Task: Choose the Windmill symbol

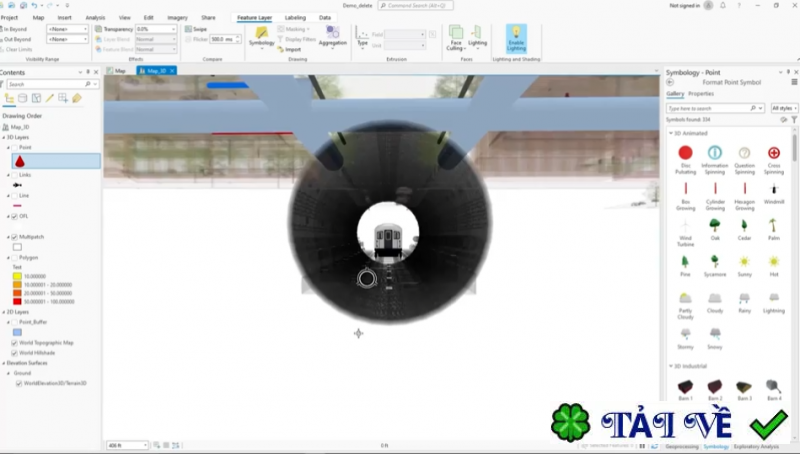Action: point(774,195)
